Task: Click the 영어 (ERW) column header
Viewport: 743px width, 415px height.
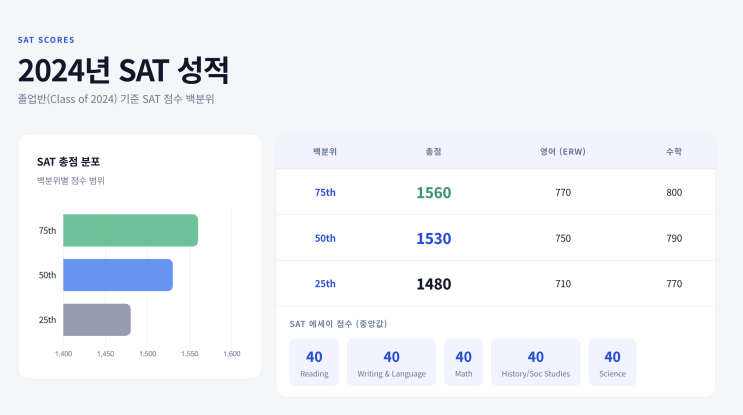Action: point(563,151)
